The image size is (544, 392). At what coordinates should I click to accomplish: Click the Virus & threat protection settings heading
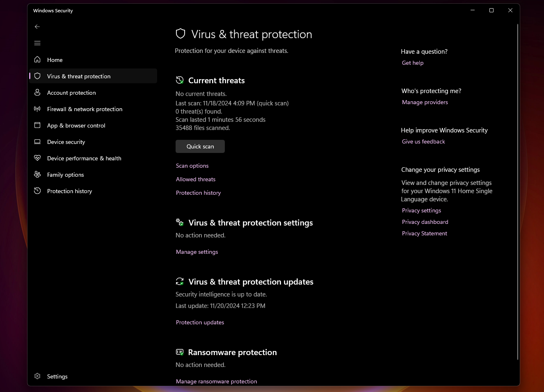coord(251,223)
